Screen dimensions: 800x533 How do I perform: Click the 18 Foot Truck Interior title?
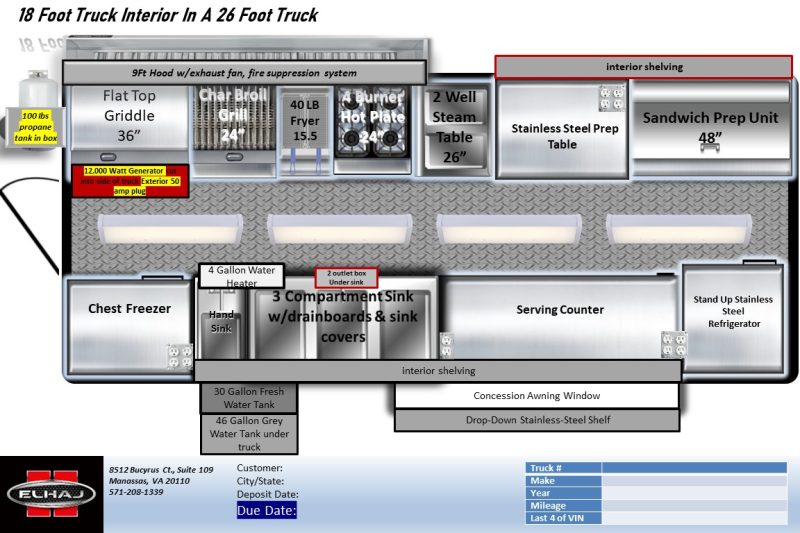click(x=168, y=15)
